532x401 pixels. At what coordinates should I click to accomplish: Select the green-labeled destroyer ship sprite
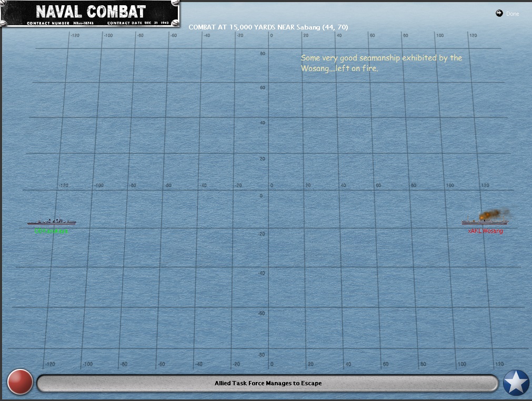(52, 221)
